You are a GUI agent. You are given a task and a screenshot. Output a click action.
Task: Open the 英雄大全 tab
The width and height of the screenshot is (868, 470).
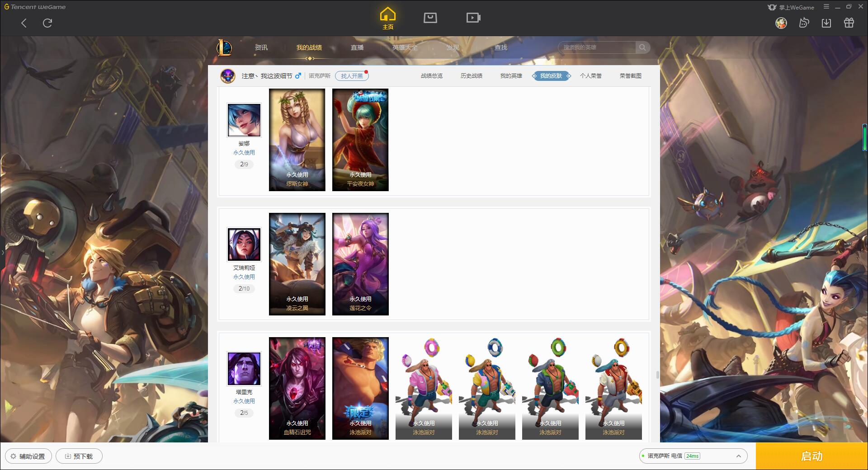[x=405, y=47]
